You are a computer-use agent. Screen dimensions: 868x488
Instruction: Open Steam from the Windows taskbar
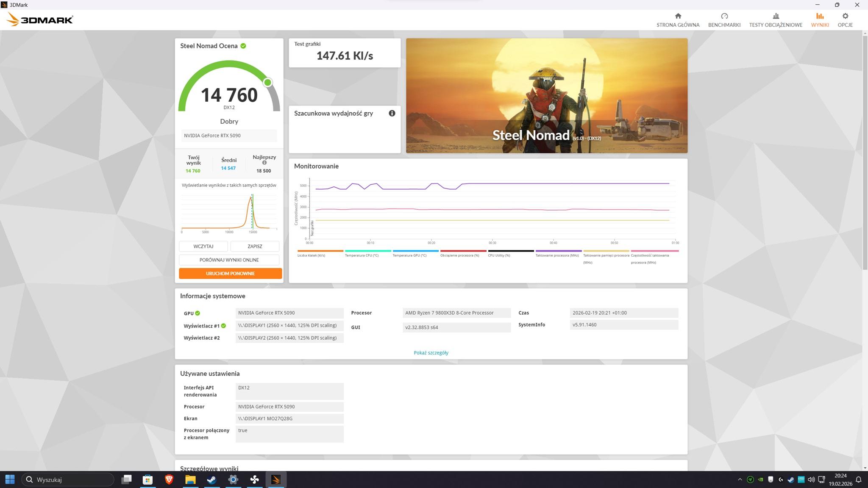[211, 480]
